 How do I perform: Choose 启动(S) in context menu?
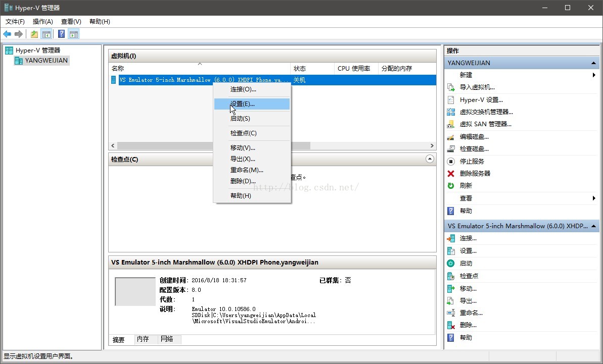(252, 119)
